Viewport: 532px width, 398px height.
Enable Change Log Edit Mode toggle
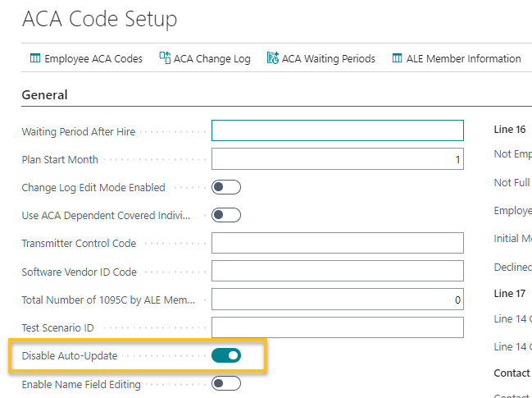point(226,187)
